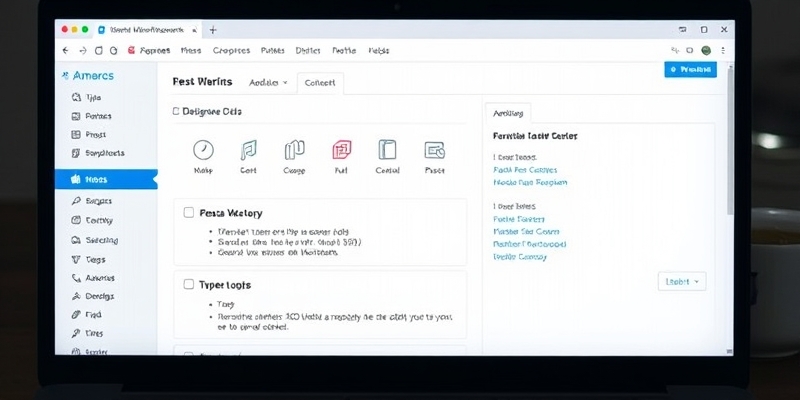Click the columns map icon in row
Image resolution: width=800 pixels, height=400 pixels.
point(294,150)
